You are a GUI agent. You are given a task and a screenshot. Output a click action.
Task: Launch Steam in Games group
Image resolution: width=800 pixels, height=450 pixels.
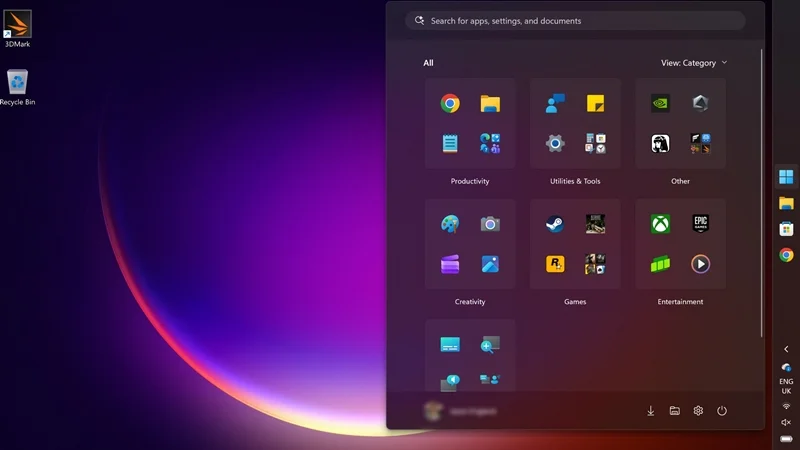coord(555,224)
